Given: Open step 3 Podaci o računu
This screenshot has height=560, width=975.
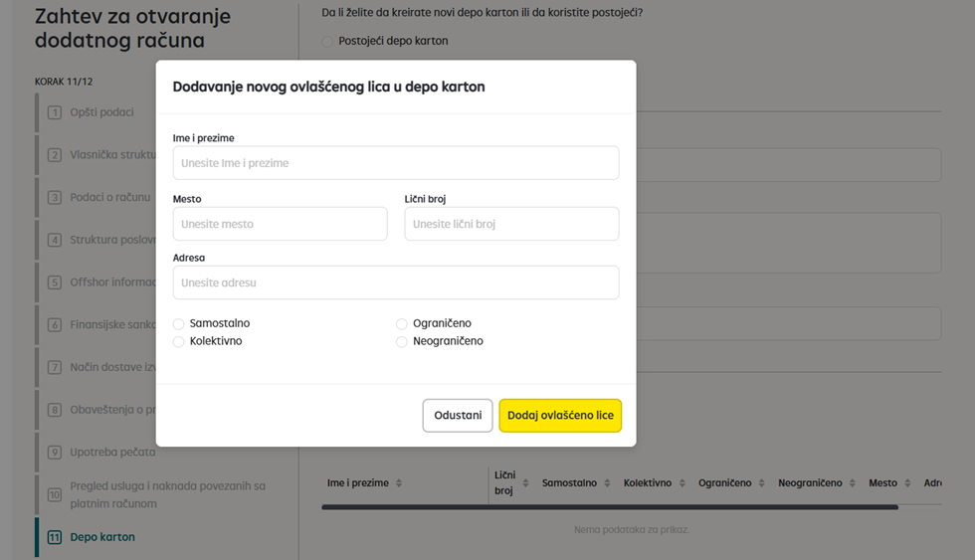Looking at the screenshot, I should (110, 197).
